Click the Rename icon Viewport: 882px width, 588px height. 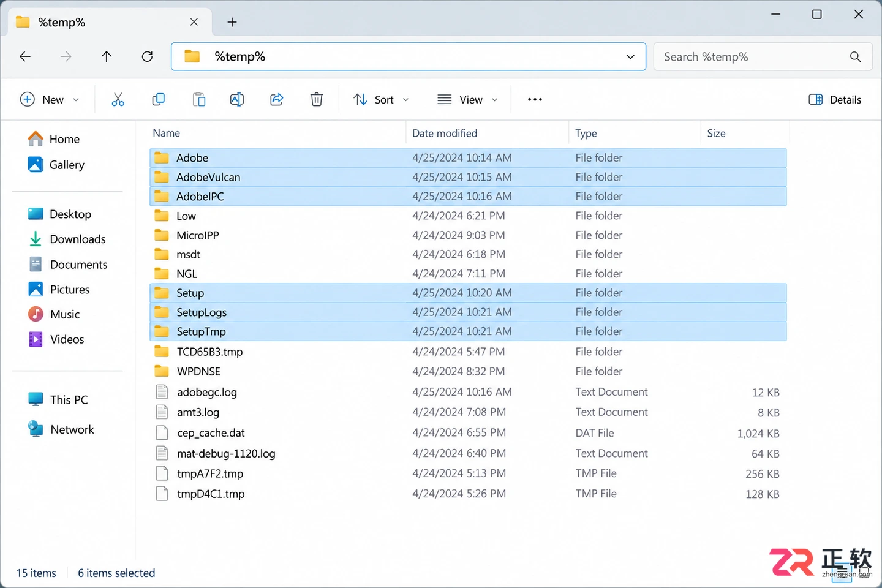click(x=237, y=99)
